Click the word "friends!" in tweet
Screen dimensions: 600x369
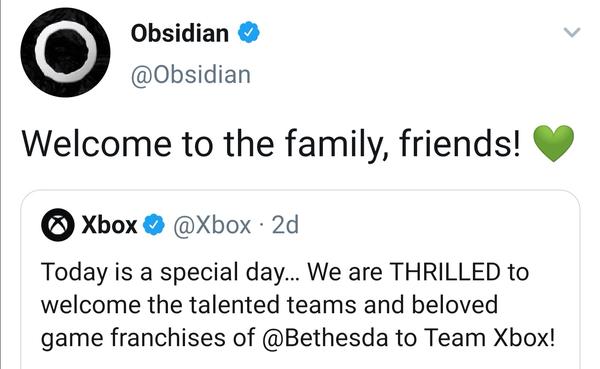click(460, 143)
